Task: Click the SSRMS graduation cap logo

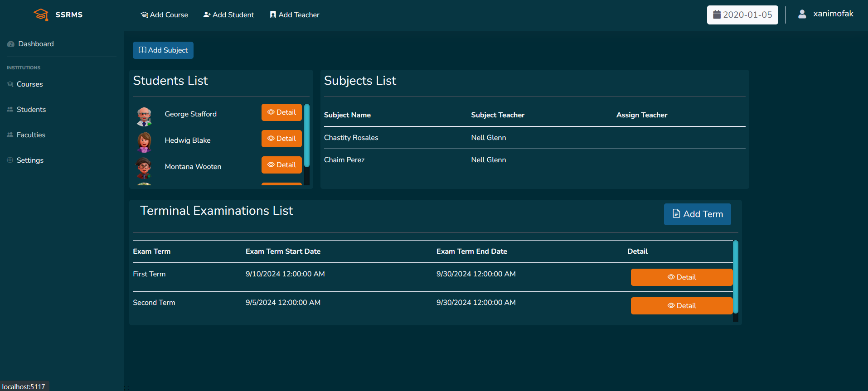Action: 41,14
